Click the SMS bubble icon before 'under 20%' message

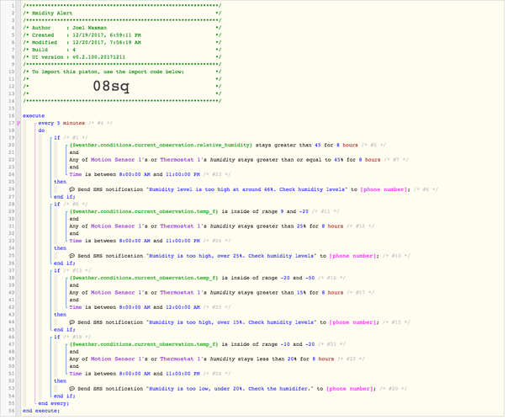click(72, 389)
